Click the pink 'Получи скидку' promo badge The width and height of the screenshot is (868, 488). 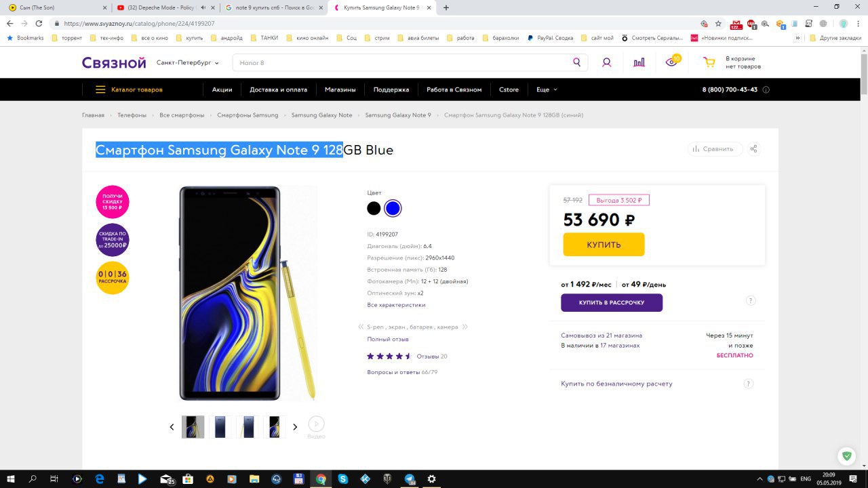tap(112, 201)
